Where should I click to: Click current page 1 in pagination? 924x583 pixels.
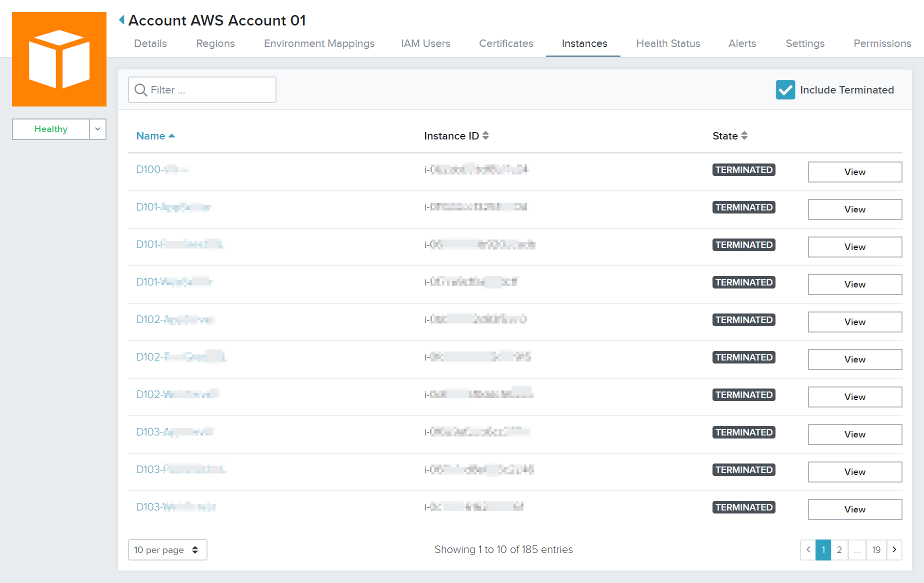click(x=823, y=550)
